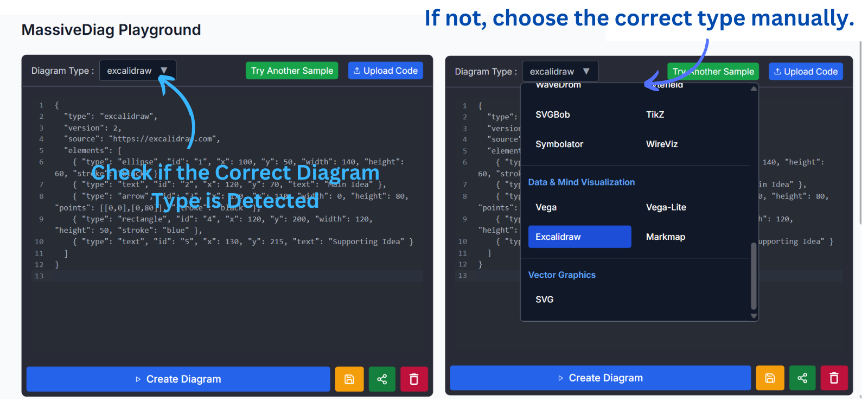Click the yellow save icon in right panel
Screen dimensions: 868x407
[770, 378]
